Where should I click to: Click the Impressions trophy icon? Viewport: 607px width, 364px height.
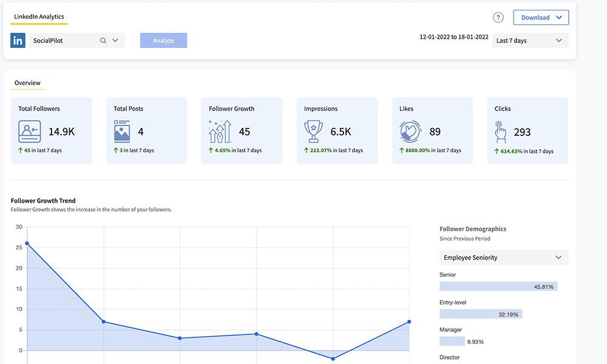pos(313,130)
